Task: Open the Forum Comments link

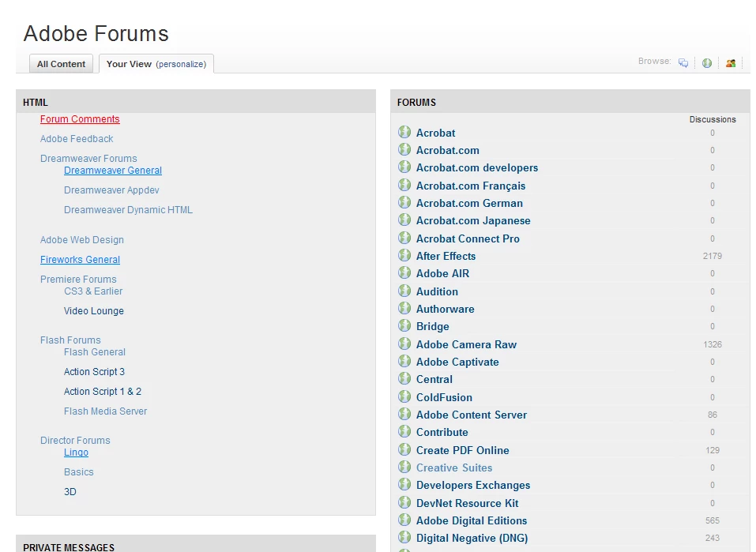Action: coord(80,119)
